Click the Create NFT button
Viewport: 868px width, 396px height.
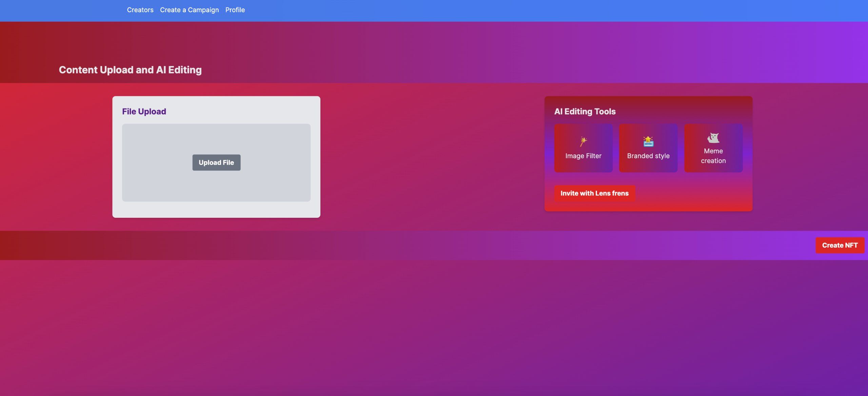840,245
